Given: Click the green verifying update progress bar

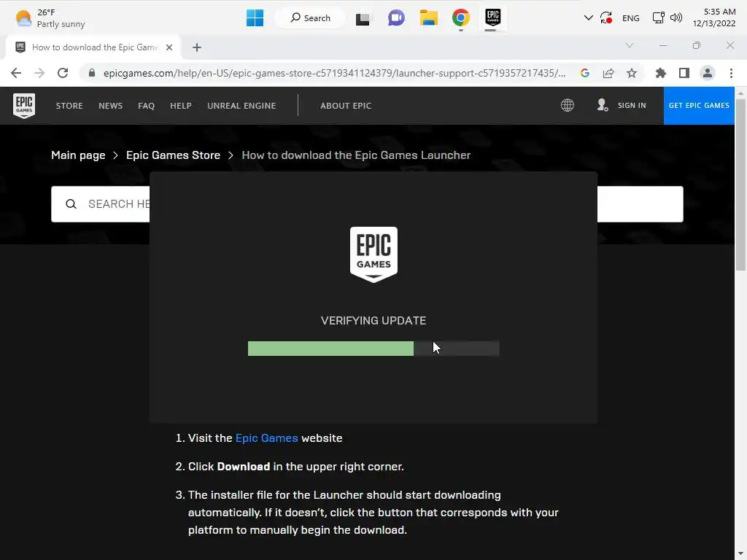Looking at the screenshot, I should [x=330, y=348].
